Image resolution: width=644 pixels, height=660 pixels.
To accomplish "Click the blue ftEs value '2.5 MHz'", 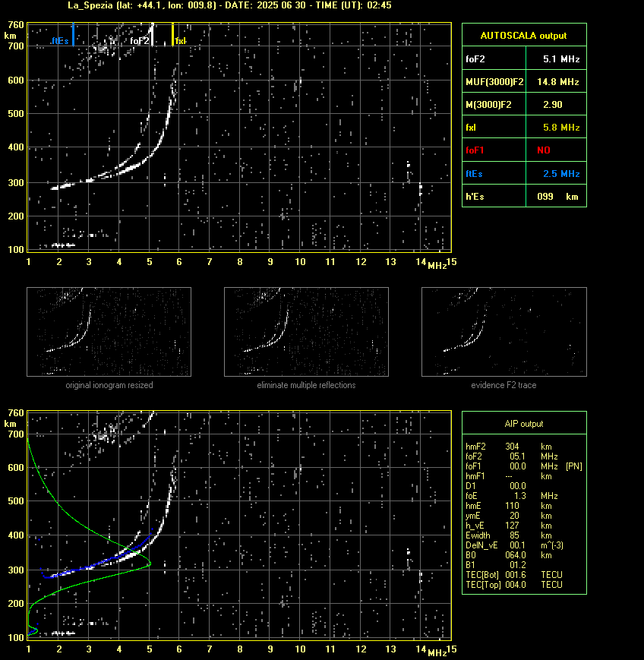I will point(561,173).
